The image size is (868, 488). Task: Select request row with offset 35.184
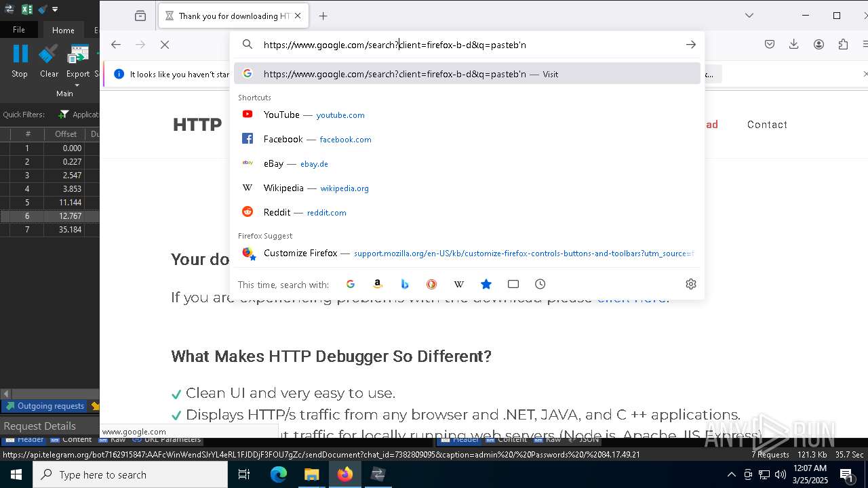pyautogui.click(x=50, y=229)
